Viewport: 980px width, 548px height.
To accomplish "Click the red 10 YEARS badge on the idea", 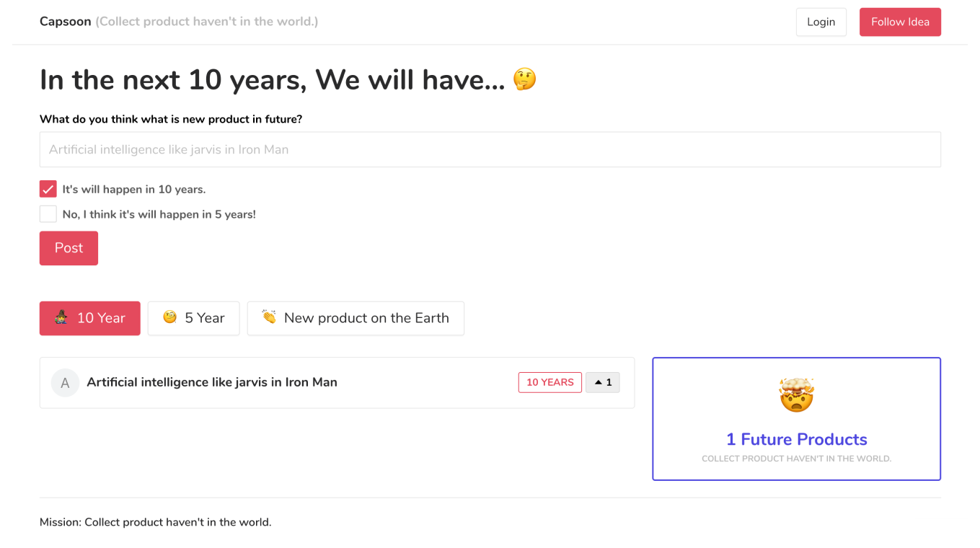I will [x=549, y=382].
